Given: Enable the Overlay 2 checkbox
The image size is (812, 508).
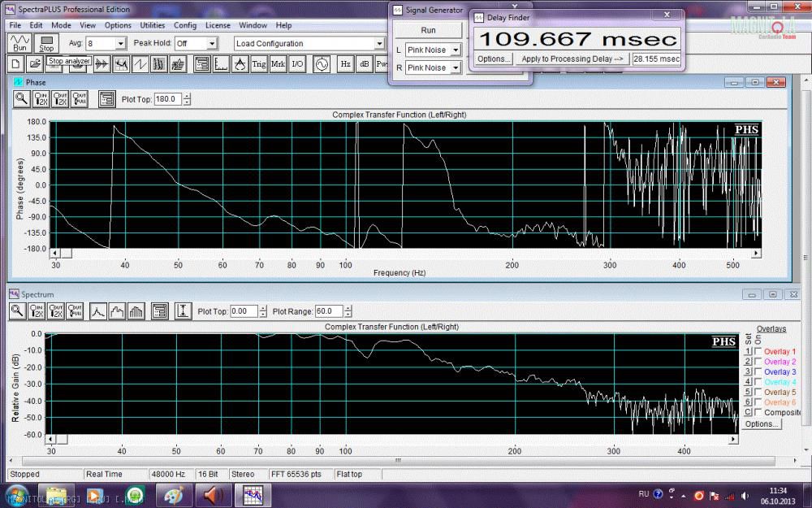Looking at the screenshot, I should [x=758, y=362].
